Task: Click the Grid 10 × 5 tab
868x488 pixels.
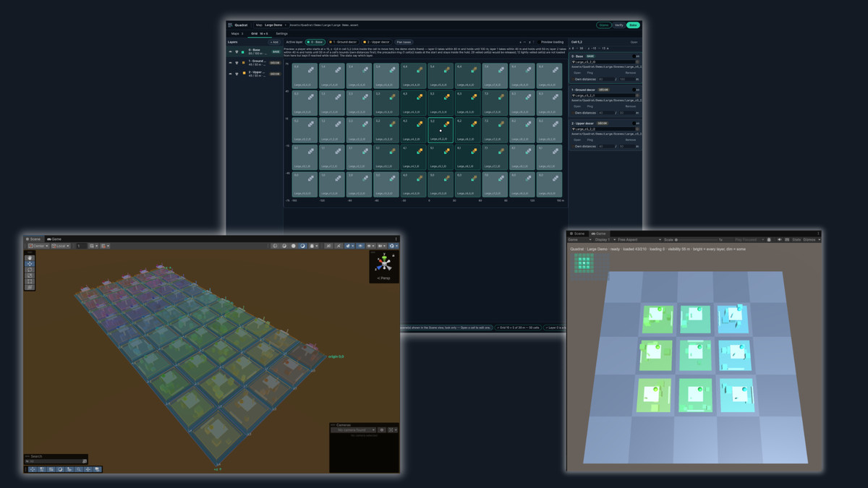Action: coord(259,33)
